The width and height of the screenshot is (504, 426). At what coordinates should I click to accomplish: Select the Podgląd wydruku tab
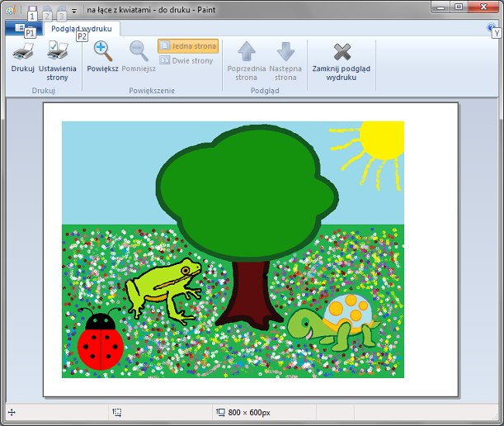82,29
